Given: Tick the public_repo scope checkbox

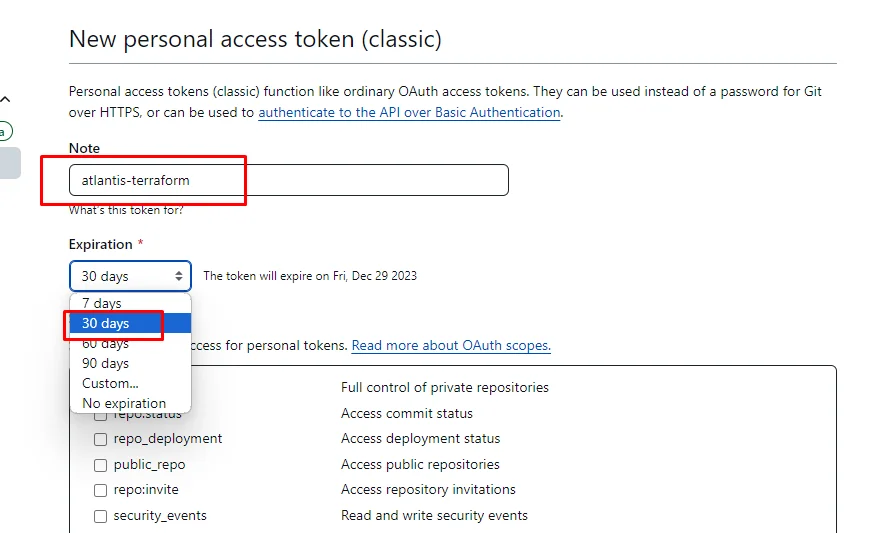Looking at the screenshot, I should pos(100,465).
